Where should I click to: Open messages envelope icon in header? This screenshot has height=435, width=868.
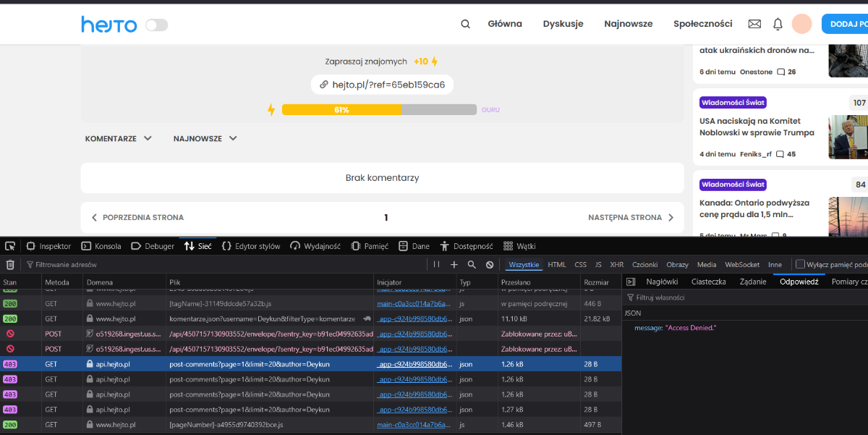(x=754, y=24)
